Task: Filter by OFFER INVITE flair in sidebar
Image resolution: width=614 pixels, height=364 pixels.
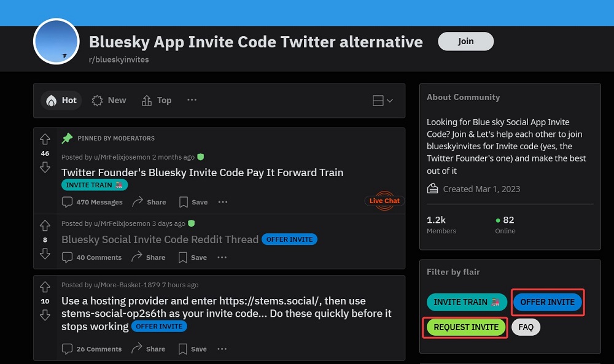Action: coord(548,302)
